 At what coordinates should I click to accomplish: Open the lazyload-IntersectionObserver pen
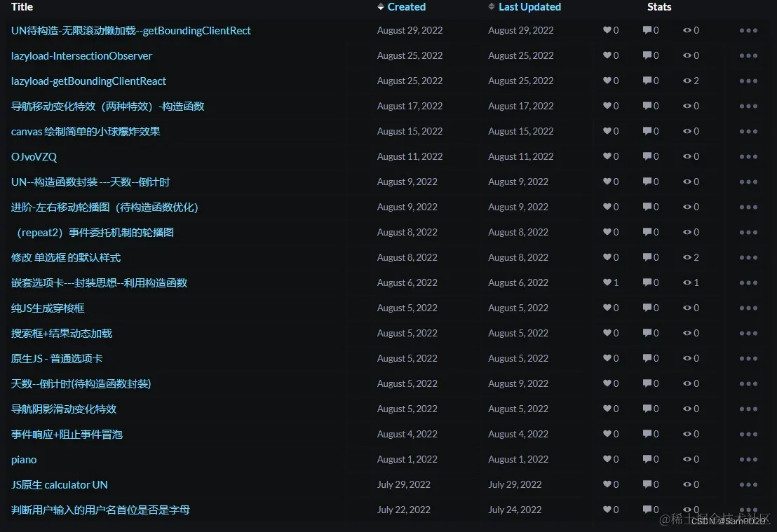[81, 56]
